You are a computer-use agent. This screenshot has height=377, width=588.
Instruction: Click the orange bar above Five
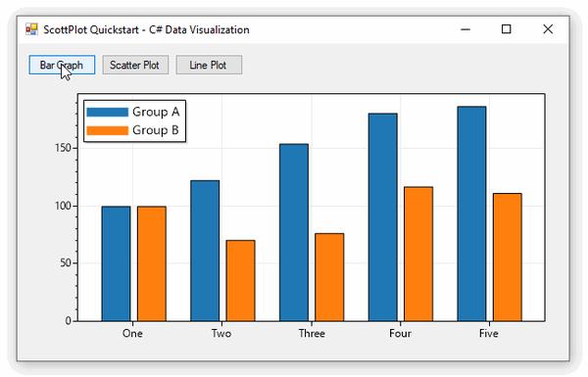point(508,258)
